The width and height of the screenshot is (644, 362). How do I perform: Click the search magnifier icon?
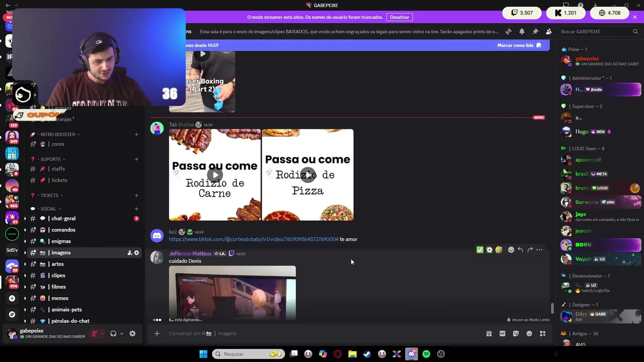pos(635,31)
